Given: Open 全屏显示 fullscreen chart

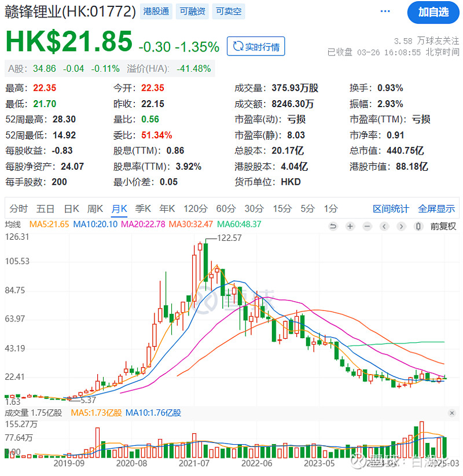Looking at the screenshot, I should [x=436, y=208].
